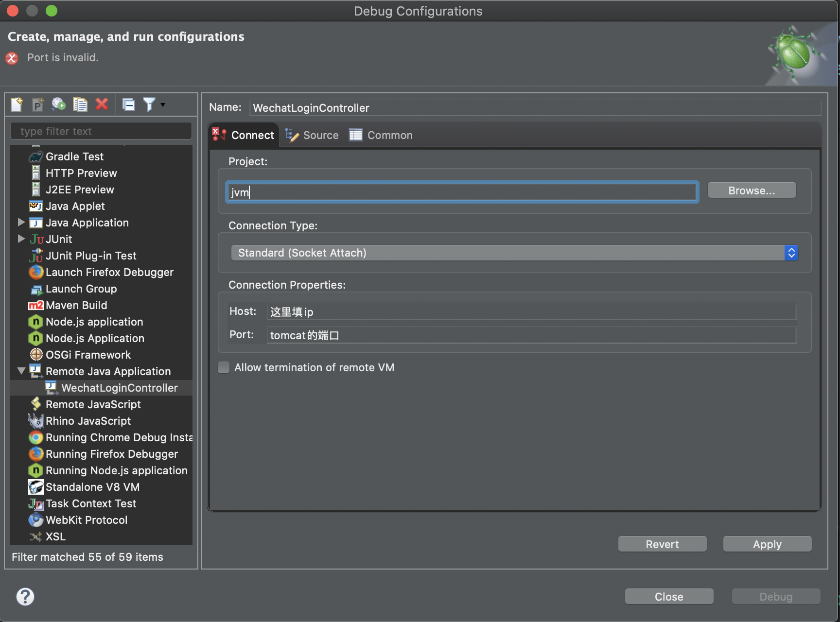Viewport: 840px width, 622px height.
Task: Select J2EE Preview configuration type
Action: (80, 190)
